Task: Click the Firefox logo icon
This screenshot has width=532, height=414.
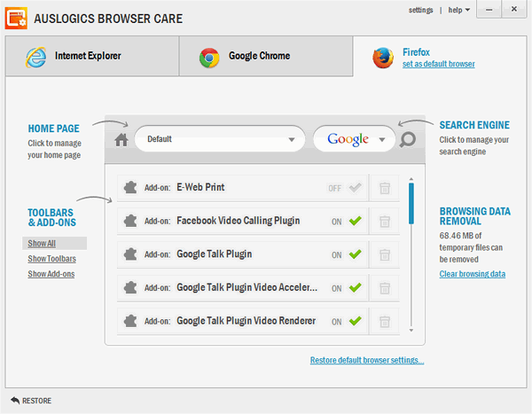Action: pyautogui.click(x=383, y=58)
